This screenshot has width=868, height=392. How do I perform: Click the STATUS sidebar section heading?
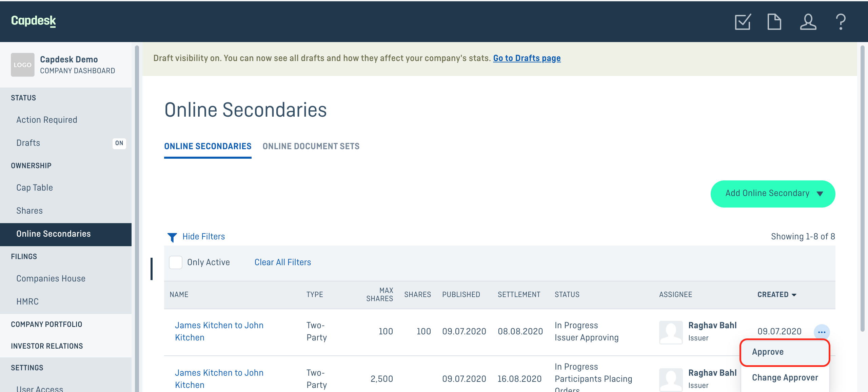point(23,98)
